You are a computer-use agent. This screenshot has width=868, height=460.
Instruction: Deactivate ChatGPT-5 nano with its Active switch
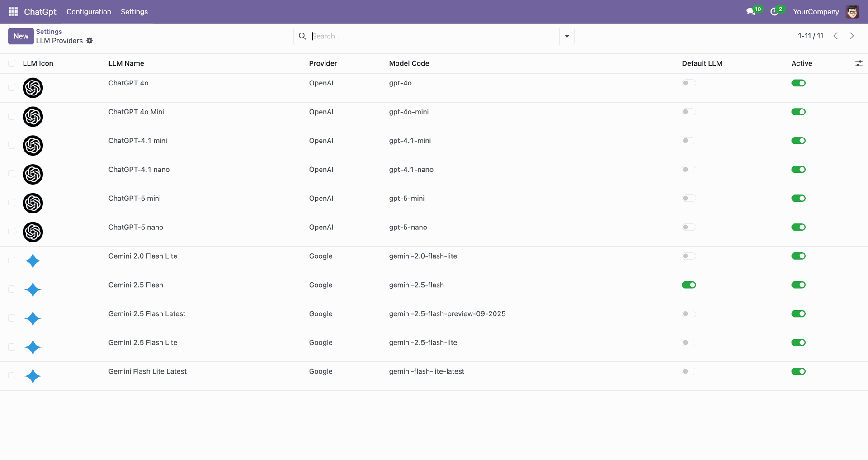point(798,228)
